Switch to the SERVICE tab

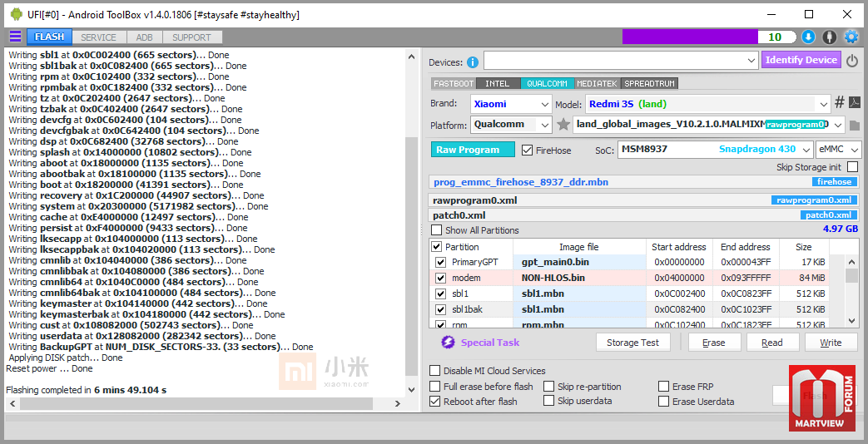(x=98, y=37)
